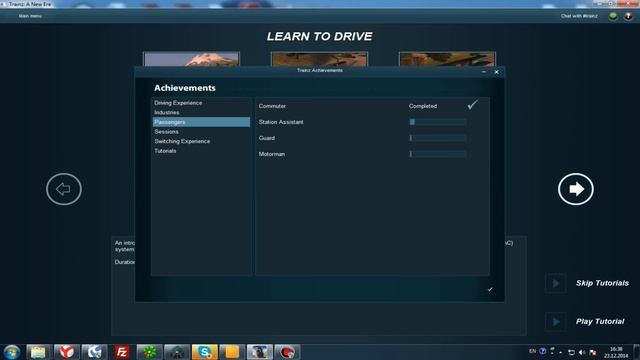Click Guard progress bar
The height and width of the screenshot is (360, 640).
click(x=438, y=138)
